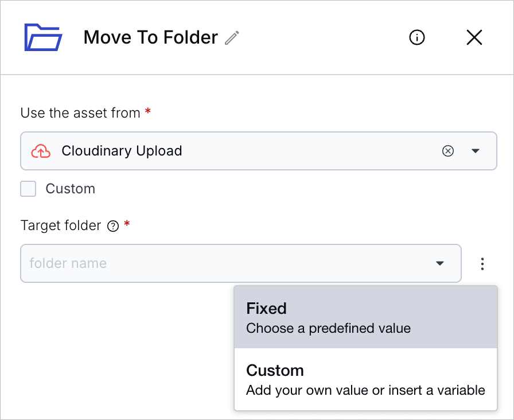Toggle the three-dot options menu
The width and height of the screenshot is (514, 420).
tap(482, 263)
